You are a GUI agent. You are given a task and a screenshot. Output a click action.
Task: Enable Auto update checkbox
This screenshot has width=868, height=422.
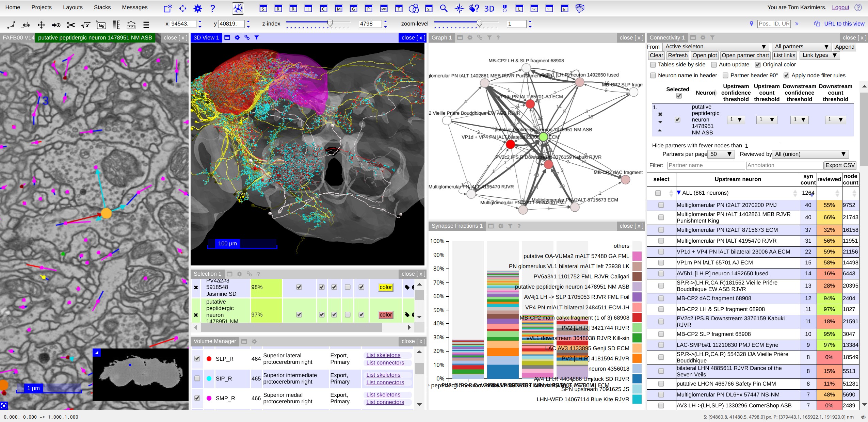pyautogui.click(x=714, y=65)
